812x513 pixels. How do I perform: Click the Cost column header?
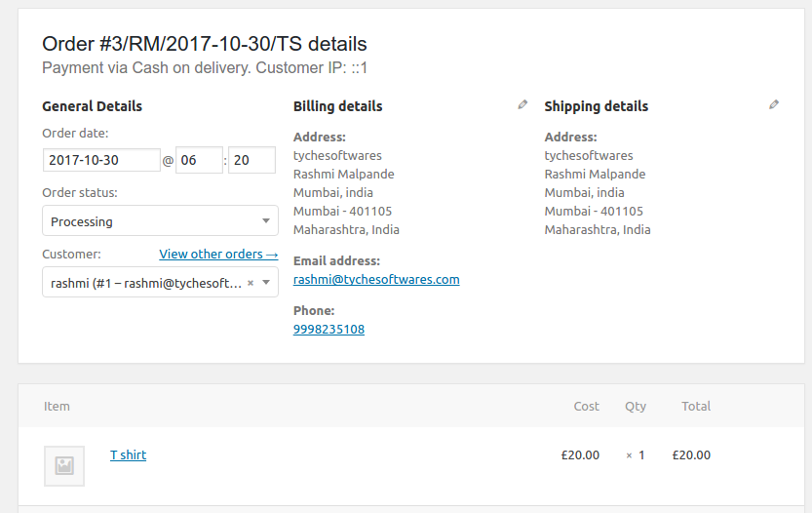point(586,407)
